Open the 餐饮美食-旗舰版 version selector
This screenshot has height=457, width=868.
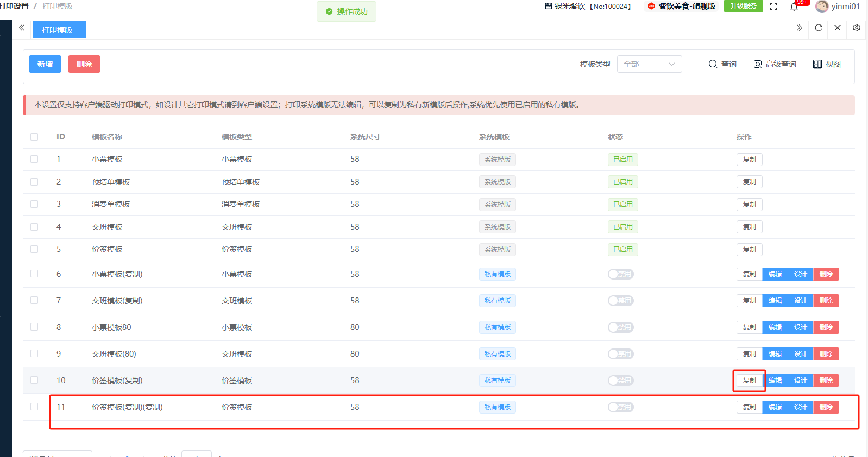(681, 7)
